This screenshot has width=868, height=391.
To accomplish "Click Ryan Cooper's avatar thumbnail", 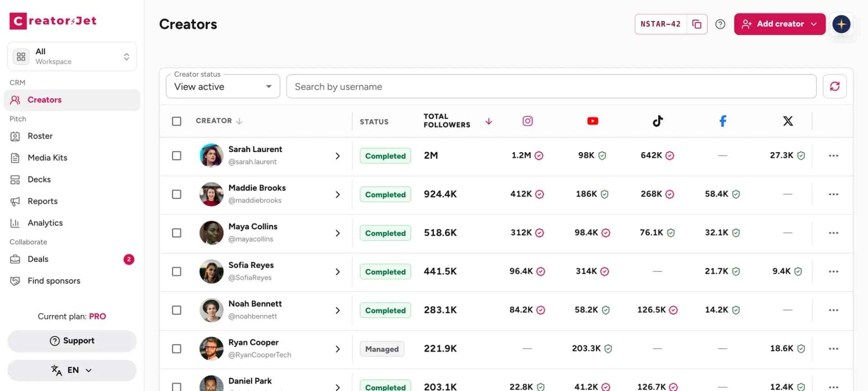I will pyautogui.click(x=212, y=348).
